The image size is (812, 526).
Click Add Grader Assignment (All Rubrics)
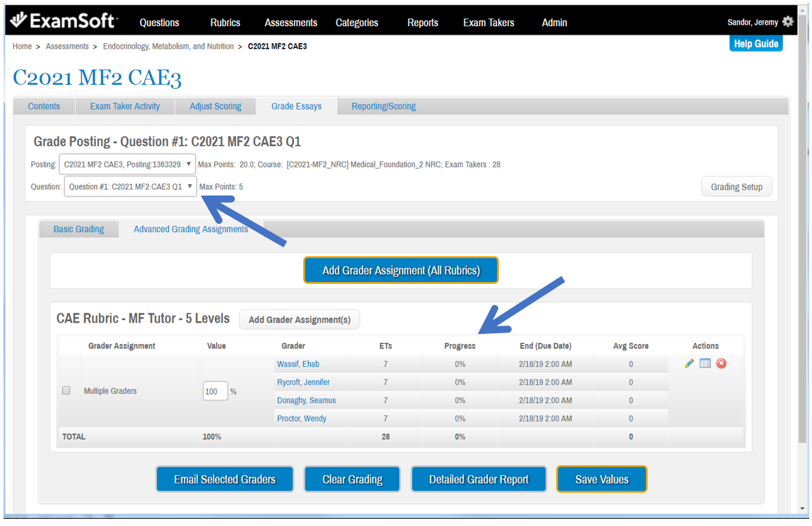[x=401, y=270]
